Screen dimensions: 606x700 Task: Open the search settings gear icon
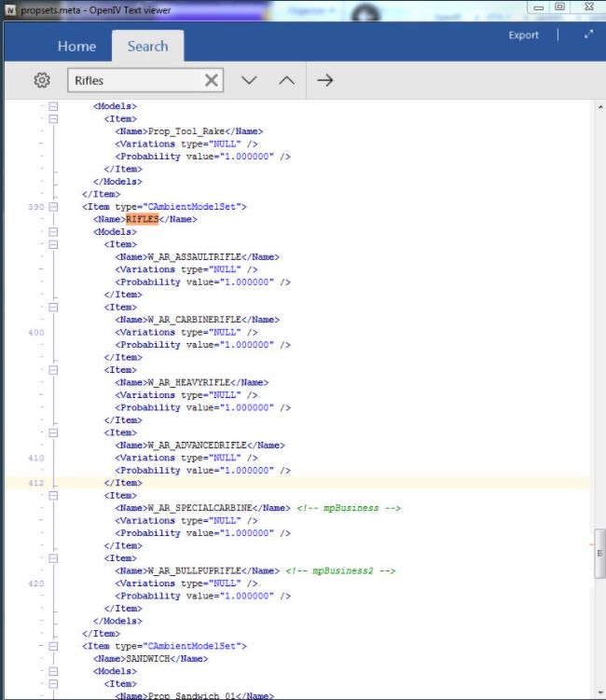41,80
